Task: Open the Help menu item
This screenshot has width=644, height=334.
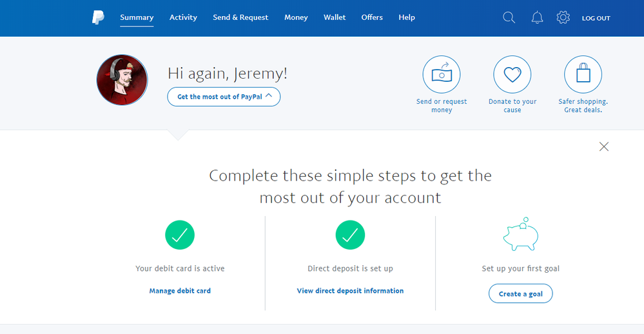Action: click(x=407, y=17)
